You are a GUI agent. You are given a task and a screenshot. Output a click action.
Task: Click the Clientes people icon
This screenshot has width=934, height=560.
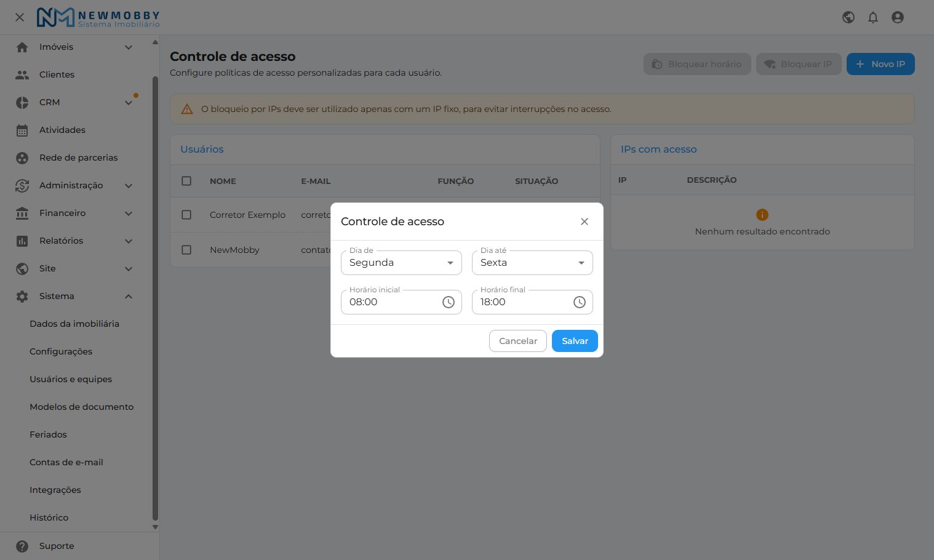[22, 74]
